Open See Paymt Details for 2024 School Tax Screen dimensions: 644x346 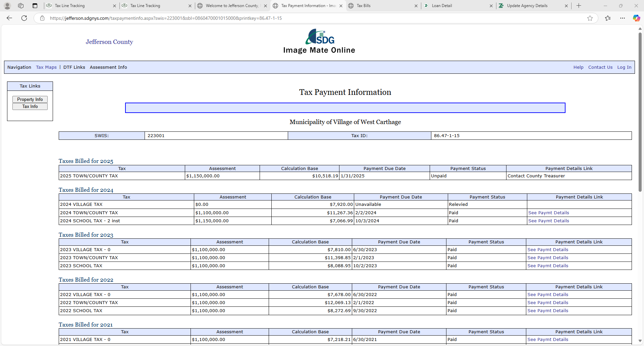coord(548,221)
